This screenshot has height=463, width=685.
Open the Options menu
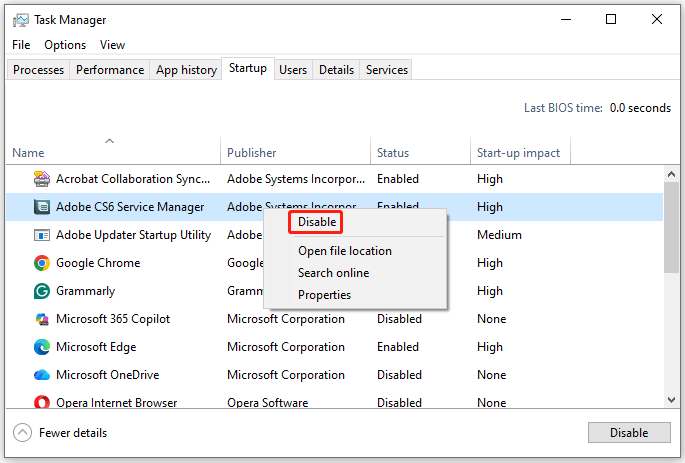65,45
